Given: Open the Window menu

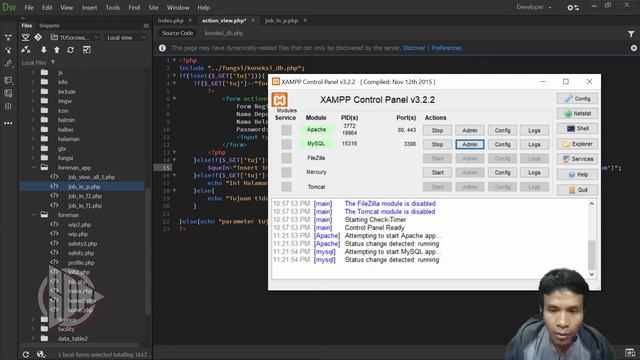Looking at the screenshot, I should coord(178,7).
